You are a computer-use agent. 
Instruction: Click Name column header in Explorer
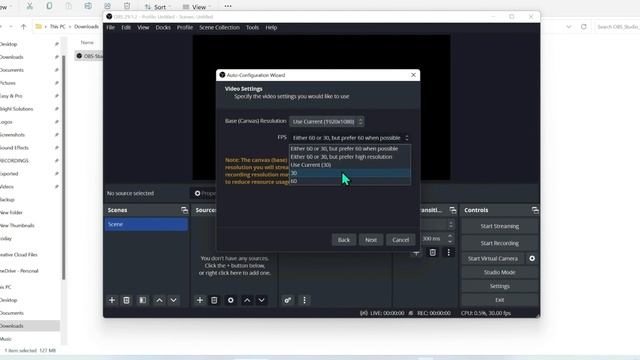pyautogui.click(x=87, y=42)
